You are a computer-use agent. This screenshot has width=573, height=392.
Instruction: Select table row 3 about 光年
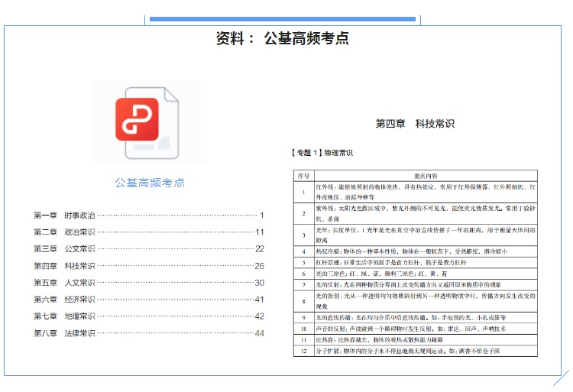point(416,235)
